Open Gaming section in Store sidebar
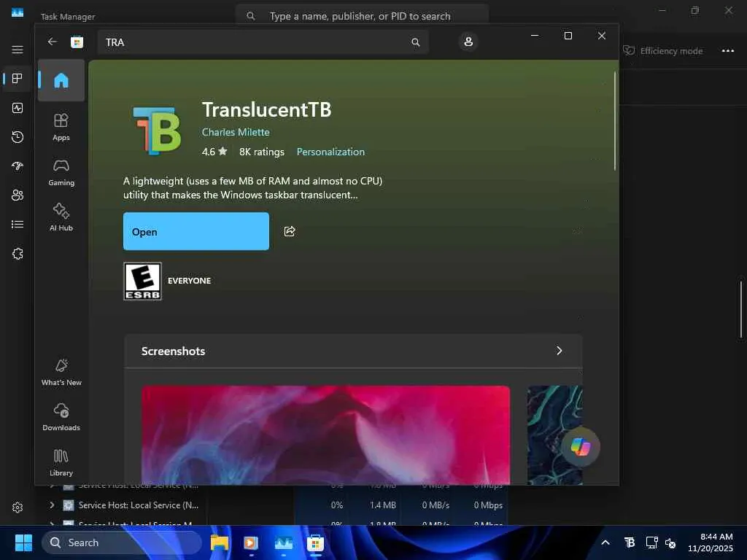The width and height of the screenshot is (747, 560). point(61,172)
